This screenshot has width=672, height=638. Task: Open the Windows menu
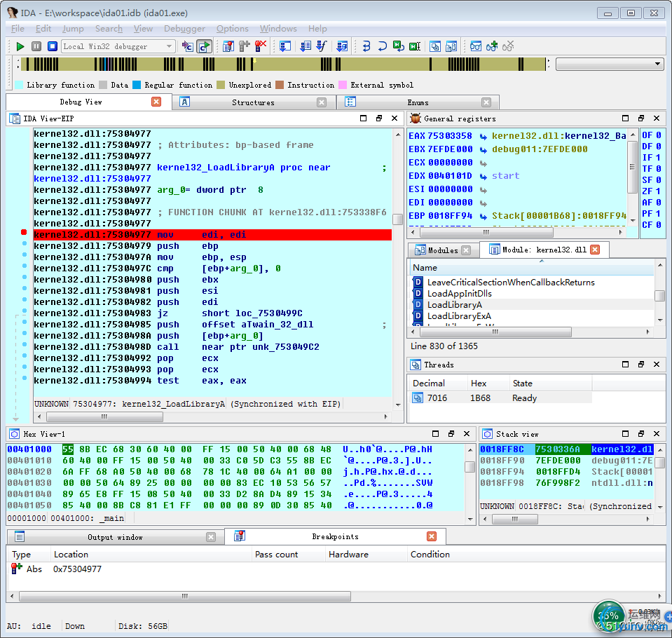click(278, 29)
